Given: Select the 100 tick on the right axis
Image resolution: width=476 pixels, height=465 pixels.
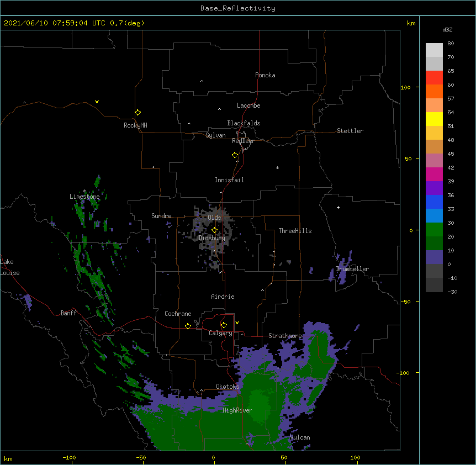Looking at the screenshot, I should click(x=405, y=87).
